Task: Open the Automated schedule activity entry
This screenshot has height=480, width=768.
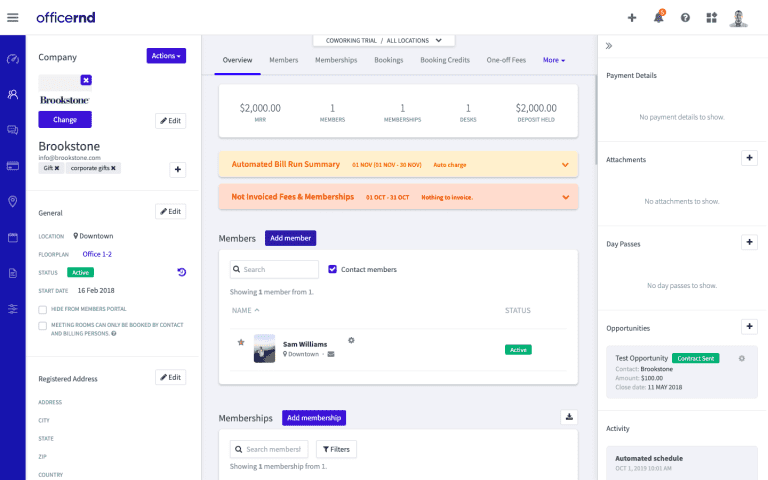Action: click(682, 463)
